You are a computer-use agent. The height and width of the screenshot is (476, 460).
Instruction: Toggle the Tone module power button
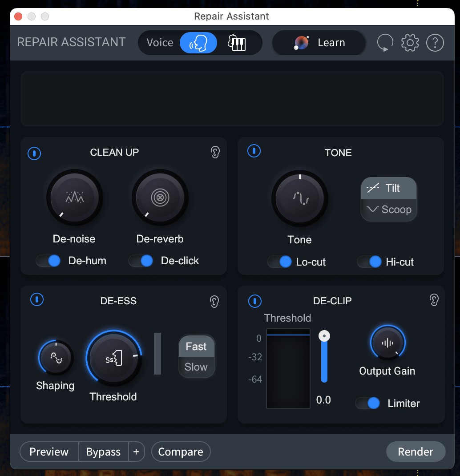click(254, 151)
